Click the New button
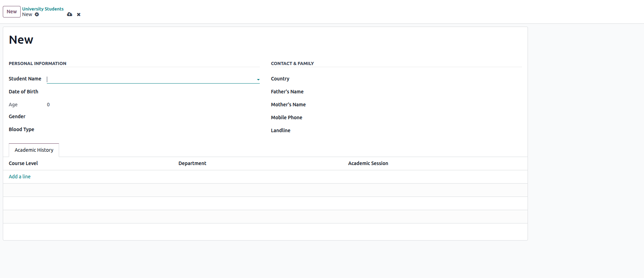This screenshot has width=644, height=278. [12, 12]
